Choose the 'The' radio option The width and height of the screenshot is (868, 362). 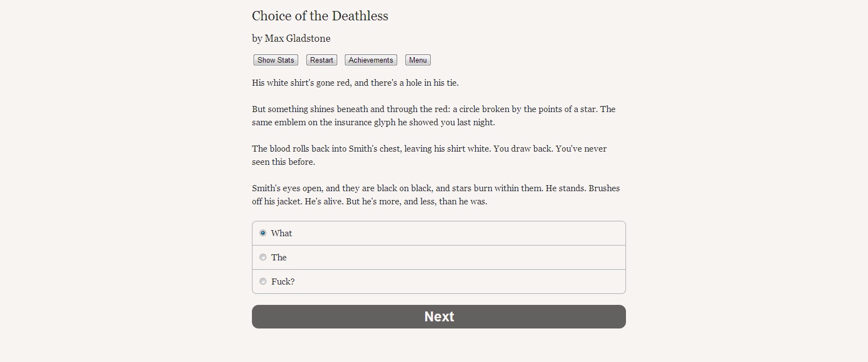pyautogui.click(x=263, y=257)
